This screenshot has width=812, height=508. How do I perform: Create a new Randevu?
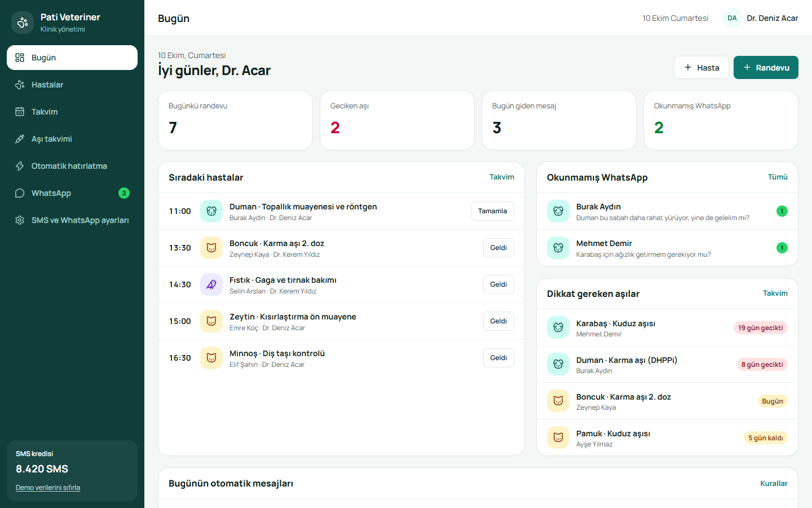[766, 68]
